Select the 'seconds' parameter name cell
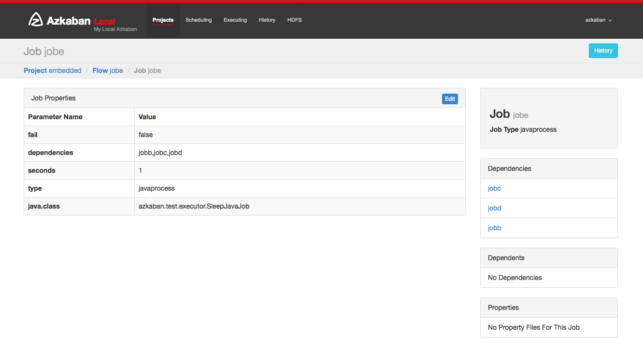This screenshot has width=643, height=364. pyautogui.click(x=79, y=170)
